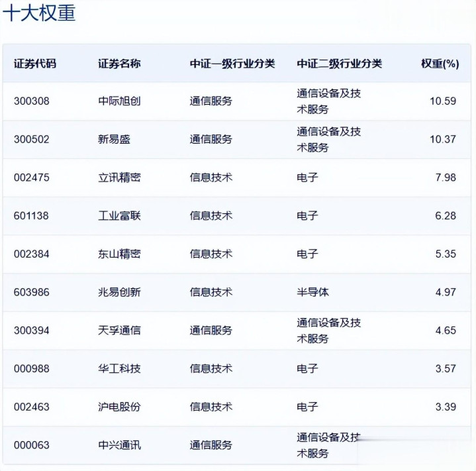Viewport: 476px width, 471px height.
Task: Select 电子 in the 601138 row
Action: [307, 215]
